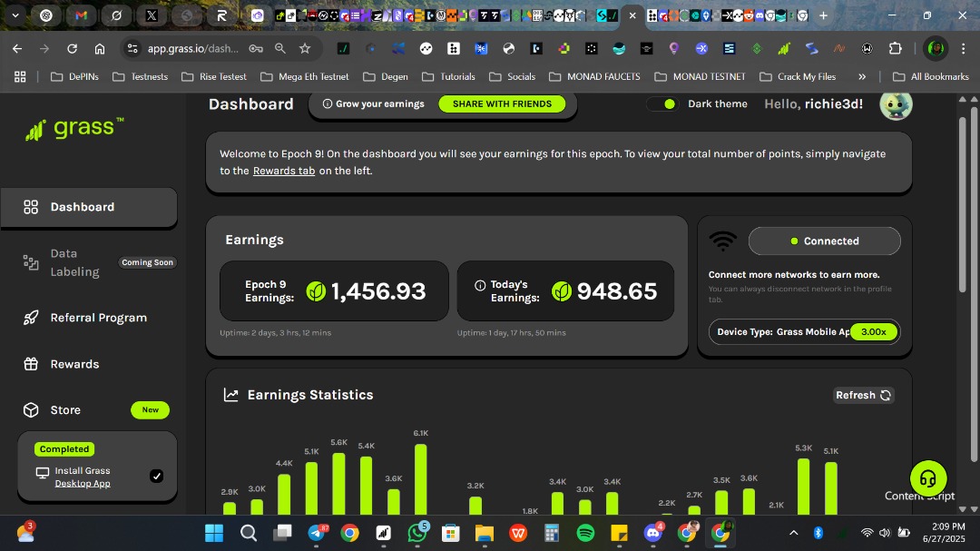Image resolution: width=980 pixels, height=551 pixels.
Task: Show hidden system tray icons
Action: tap(793, 533)
